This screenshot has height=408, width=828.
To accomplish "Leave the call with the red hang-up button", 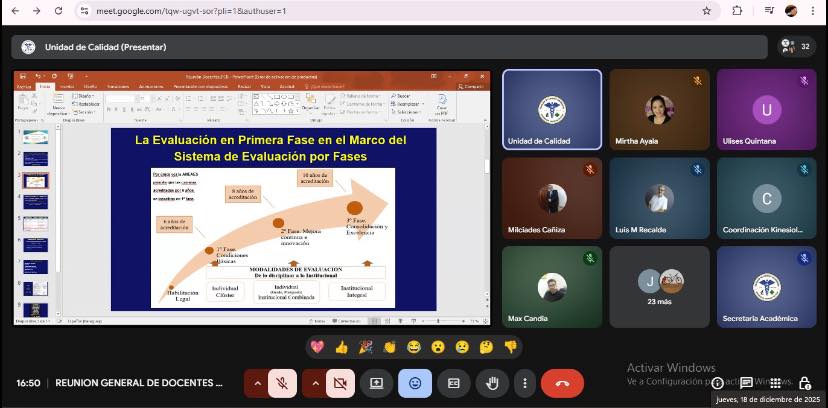I will tap(562, 383).
